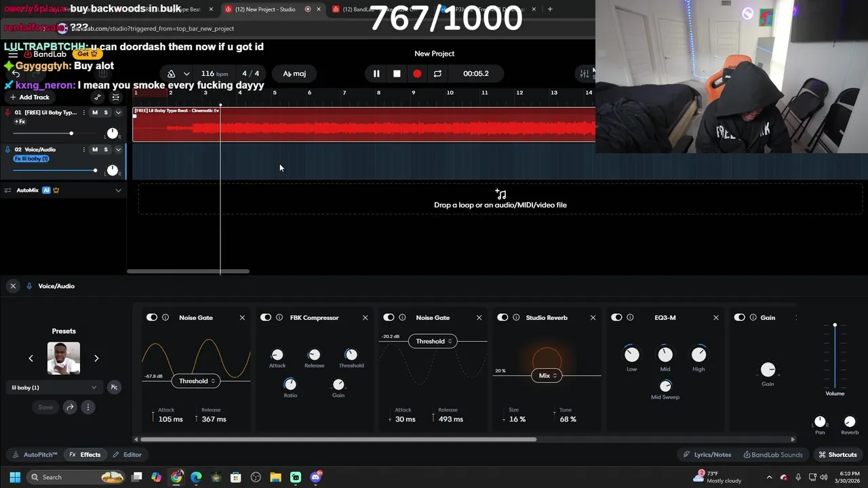Viewport: 868px width, 488px height.
Task: Remove the FBK Compressor effect
Action: (x=365, y=317)
